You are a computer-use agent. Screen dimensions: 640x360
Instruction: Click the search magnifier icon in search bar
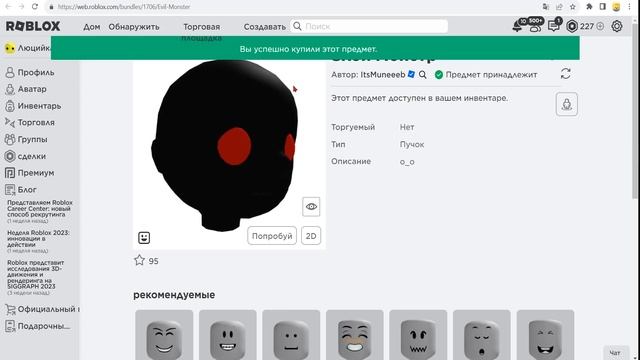click(x=297, y=26)
